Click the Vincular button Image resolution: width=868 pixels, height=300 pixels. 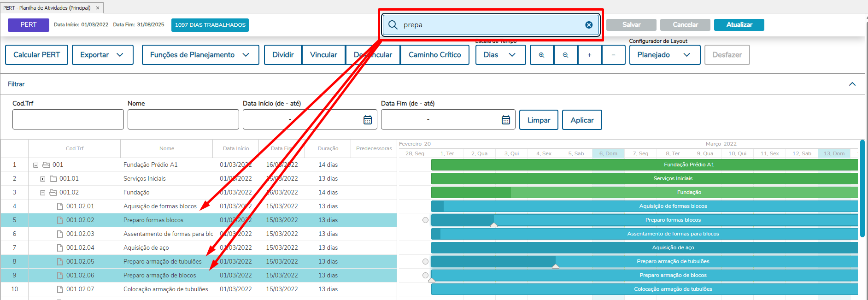click(x=323, y=55)
